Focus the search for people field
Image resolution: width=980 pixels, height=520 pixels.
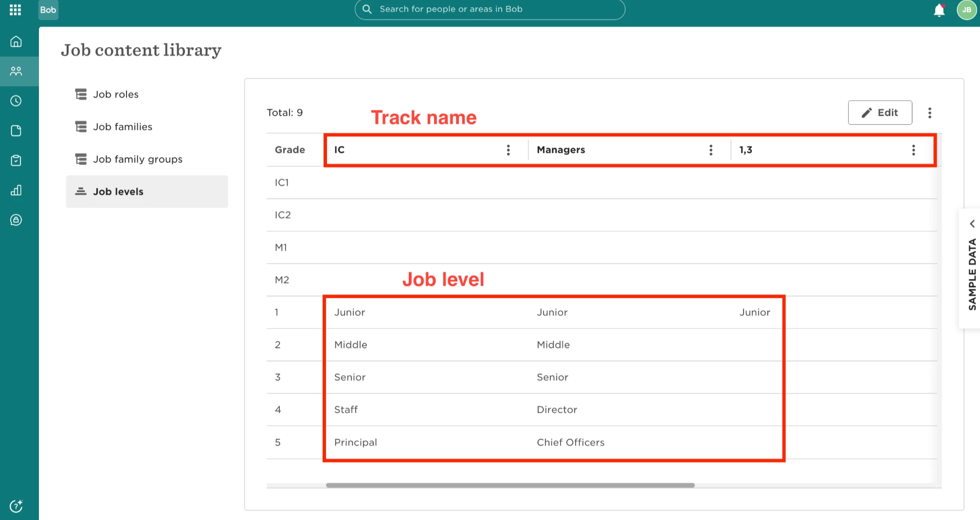(490, 9)
